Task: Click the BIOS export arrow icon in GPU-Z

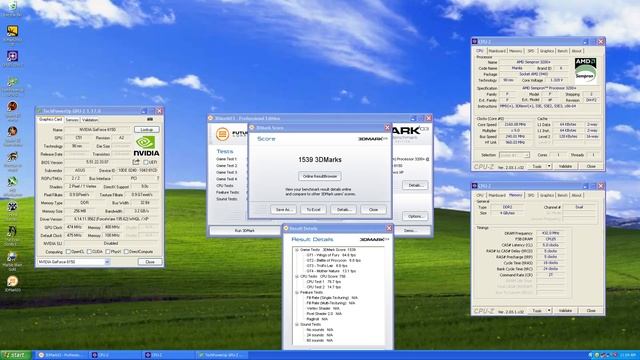Action: (x=136, y=162)
